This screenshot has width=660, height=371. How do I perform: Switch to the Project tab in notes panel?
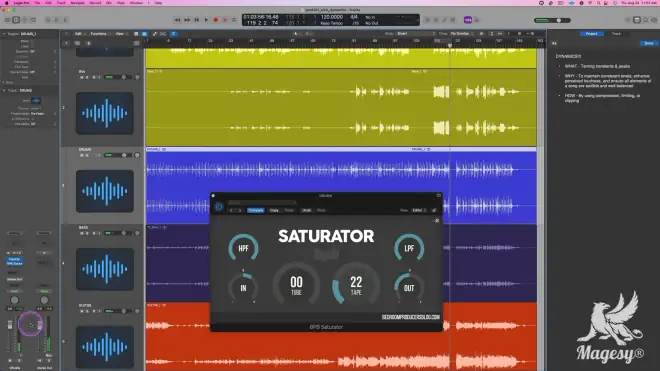pos(592,34)
